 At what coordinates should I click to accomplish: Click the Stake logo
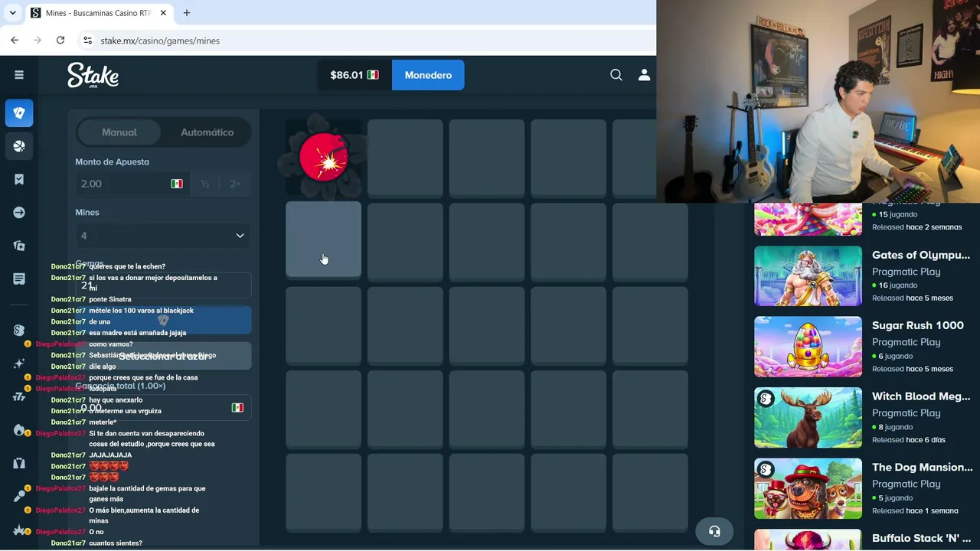pos(93,75)
